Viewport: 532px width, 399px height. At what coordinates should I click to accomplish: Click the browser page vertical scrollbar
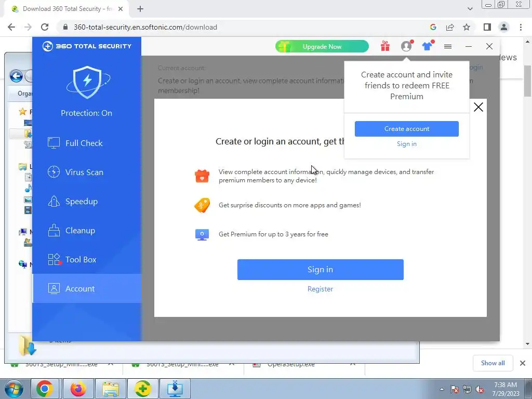click(x=528, y=81)
